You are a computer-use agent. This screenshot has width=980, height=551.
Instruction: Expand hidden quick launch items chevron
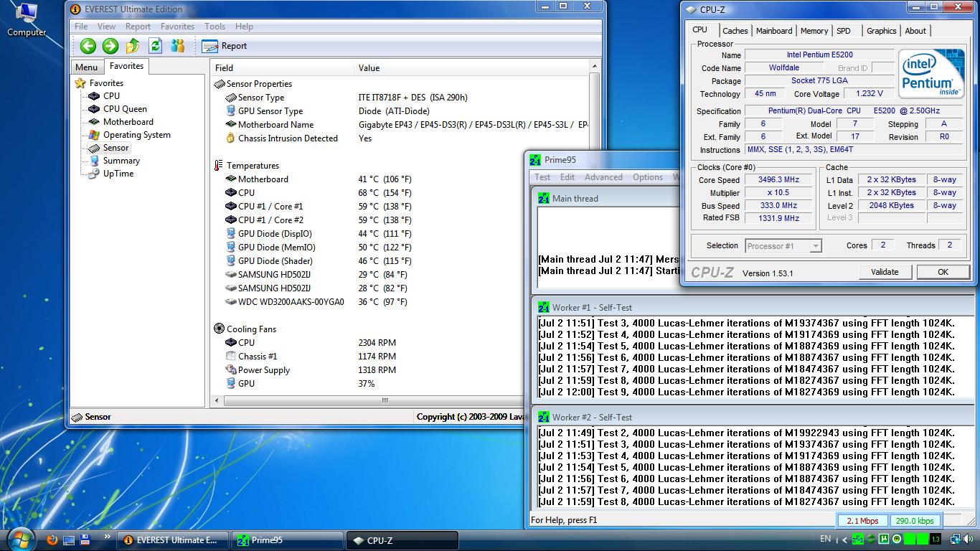click(x=108, y=536)
